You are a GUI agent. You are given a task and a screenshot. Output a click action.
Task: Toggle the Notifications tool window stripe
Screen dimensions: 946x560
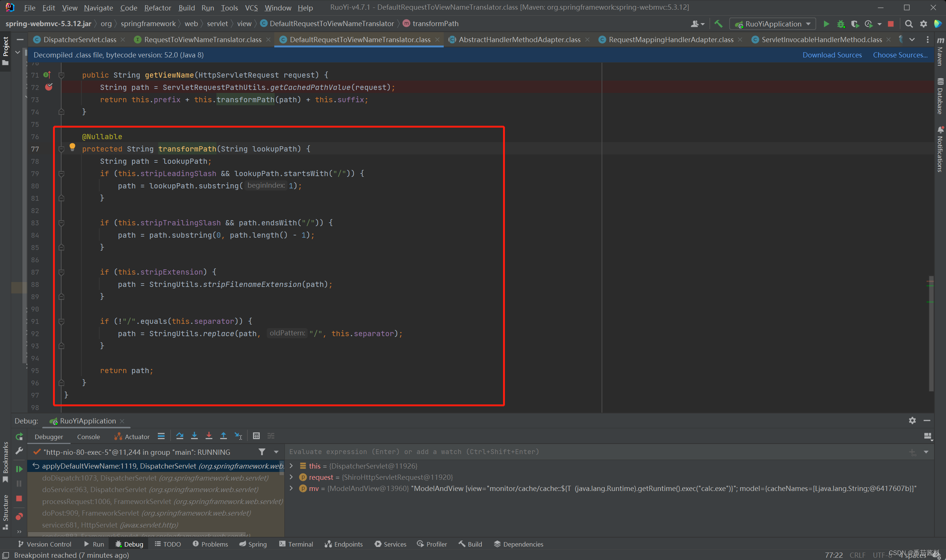coord(940,150)
